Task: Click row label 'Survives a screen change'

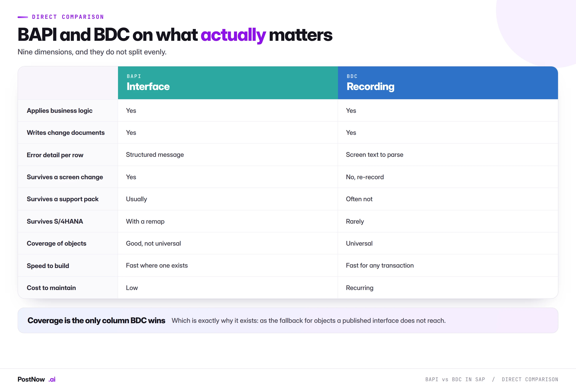Action: coord(65,177)
